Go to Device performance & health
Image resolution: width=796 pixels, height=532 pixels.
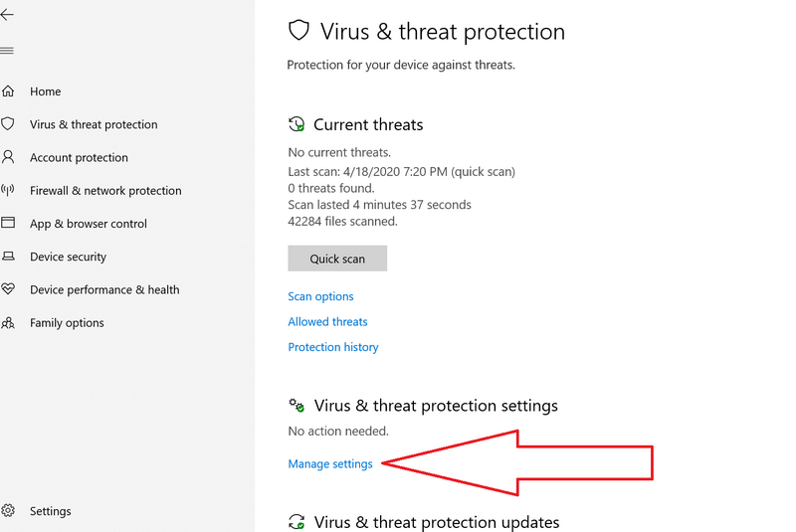click(104, 290)
